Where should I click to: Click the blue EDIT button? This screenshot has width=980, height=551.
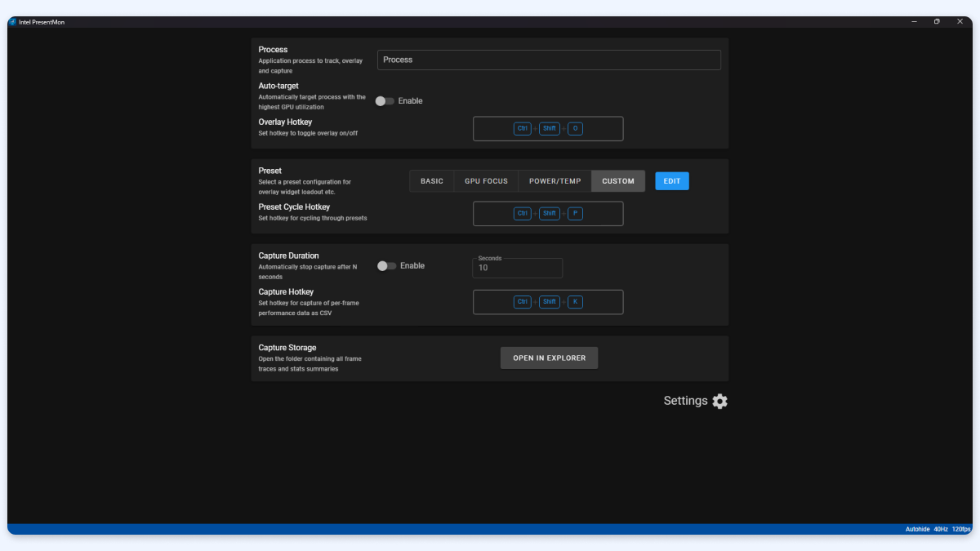672,181
